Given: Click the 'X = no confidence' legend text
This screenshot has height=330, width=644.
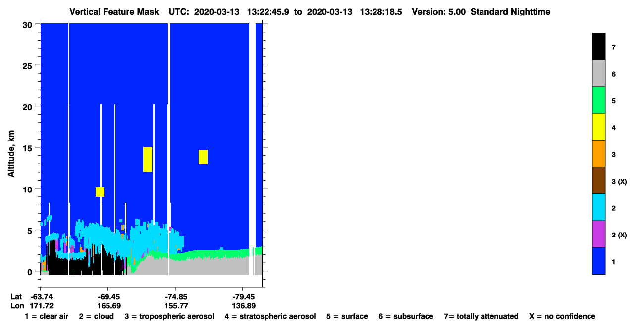Looking at the screenshot, I should pyautogui.click(x=562, y=316).
